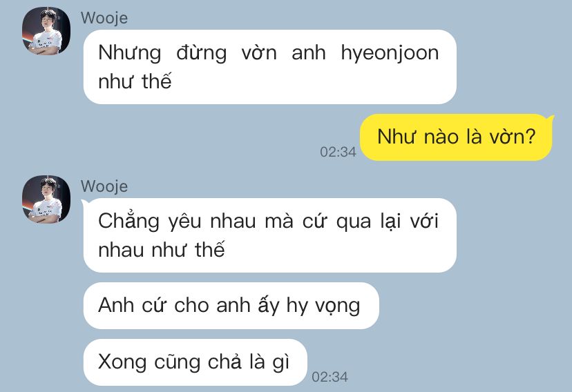Click the 'Wooje' name above the 'Chẳng yêu nhau' message
This screenshot has width=572, height=392.
pyautogui.click(x=104, y=186)
